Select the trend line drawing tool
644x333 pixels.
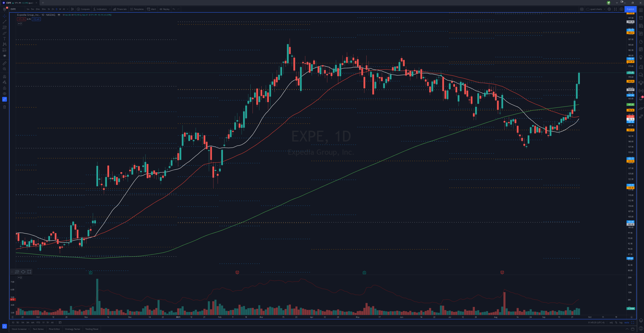(x=4, y=22)
